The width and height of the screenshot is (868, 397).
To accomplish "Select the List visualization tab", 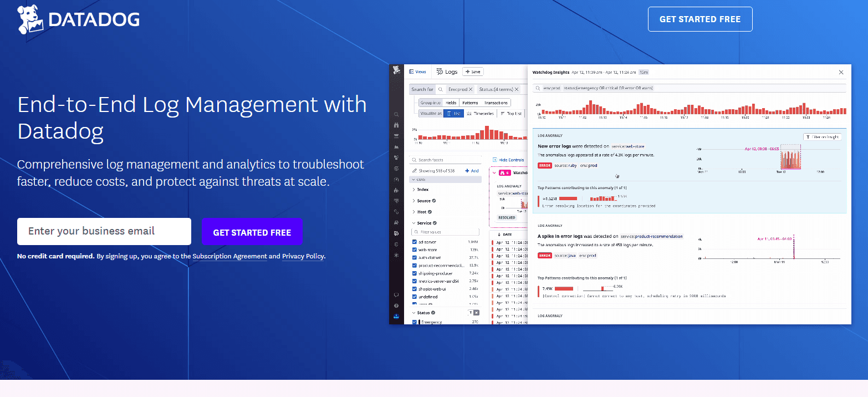I will coord(453,113).
